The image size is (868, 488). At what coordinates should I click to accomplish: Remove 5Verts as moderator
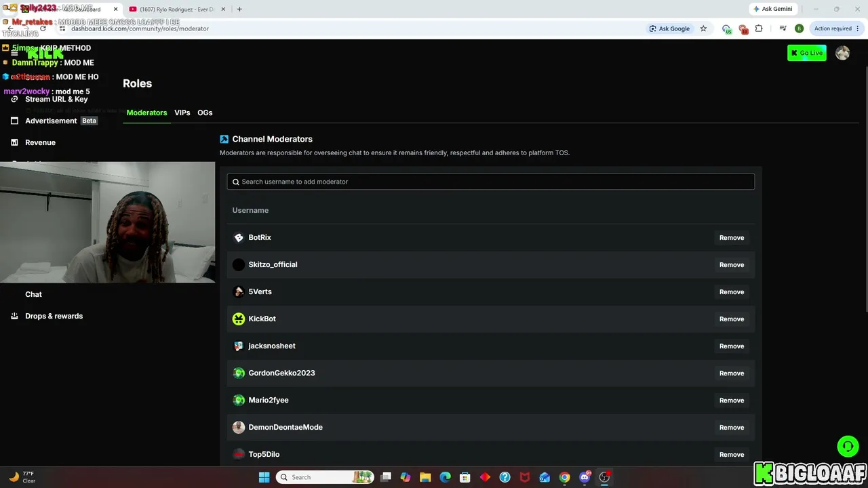pyautogui.click(x=732, y=292)
